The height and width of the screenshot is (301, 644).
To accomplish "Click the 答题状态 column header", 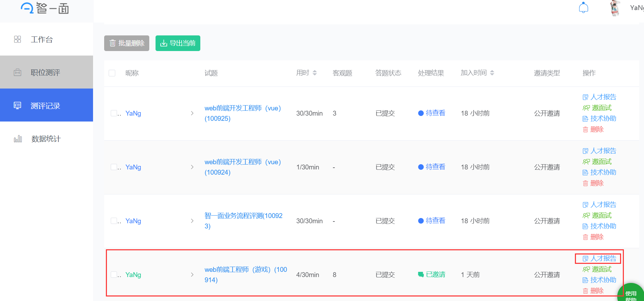I will 388,73.
